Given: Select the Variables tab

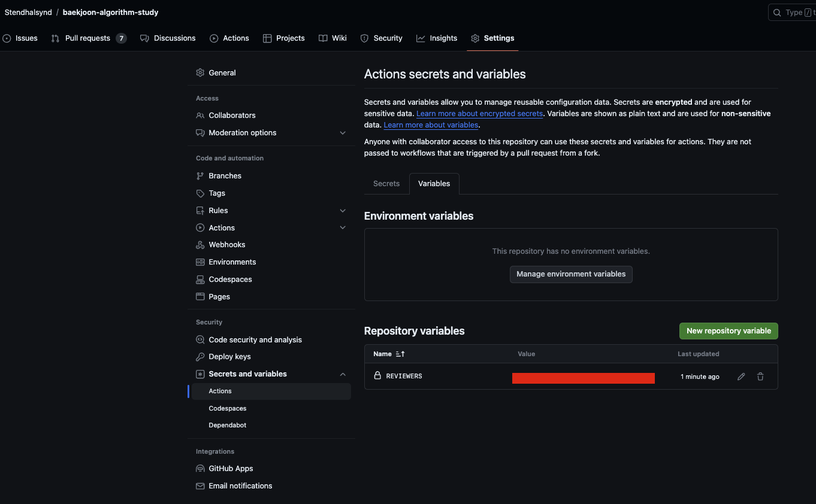Looking at the screenshot, I should (x=434, y=184).
